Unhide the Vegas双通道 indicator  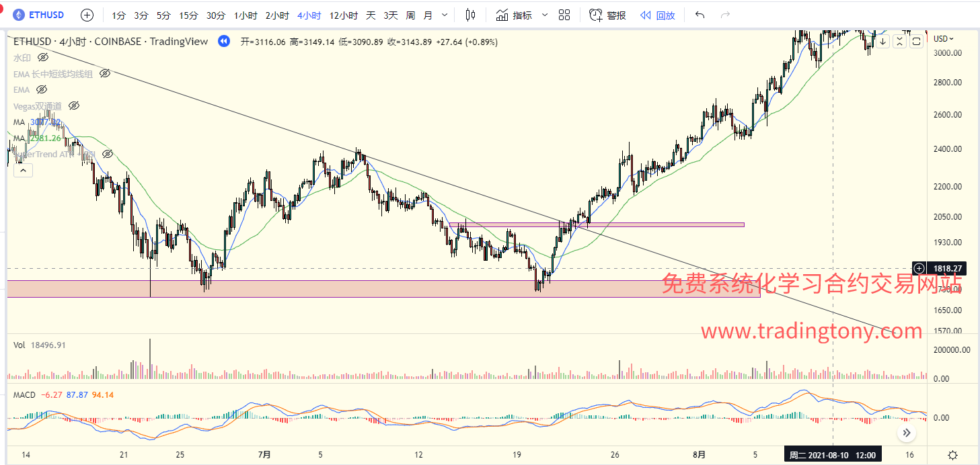[75, 105]
